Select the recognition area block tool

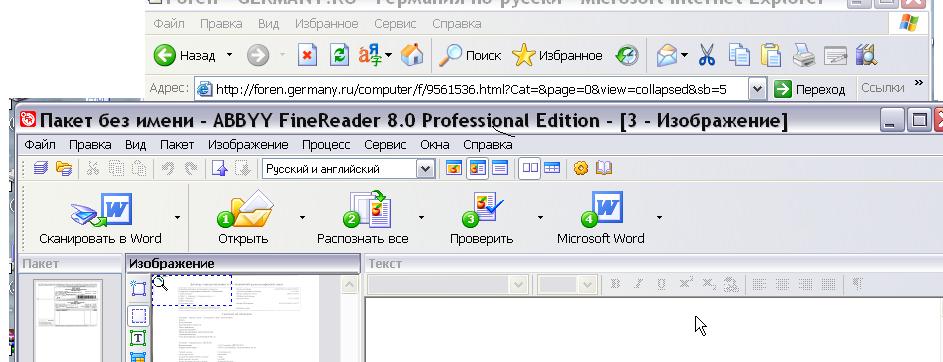coord(138,288)
